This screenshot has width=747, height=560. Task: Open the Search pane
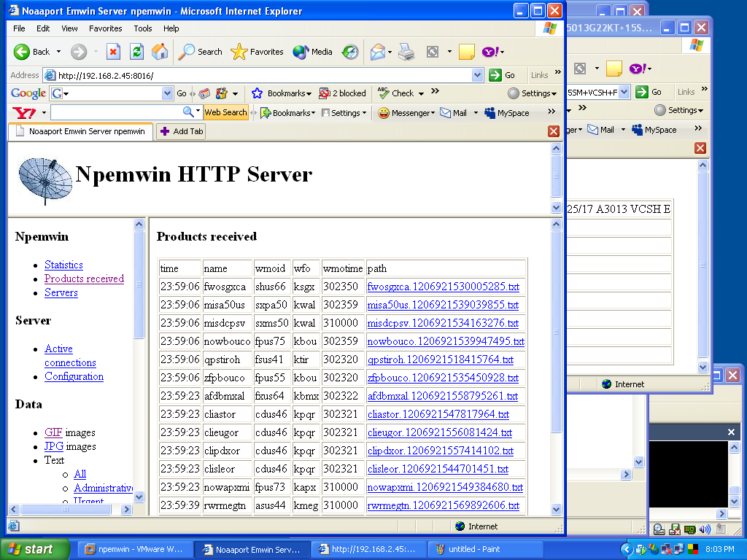200,52
